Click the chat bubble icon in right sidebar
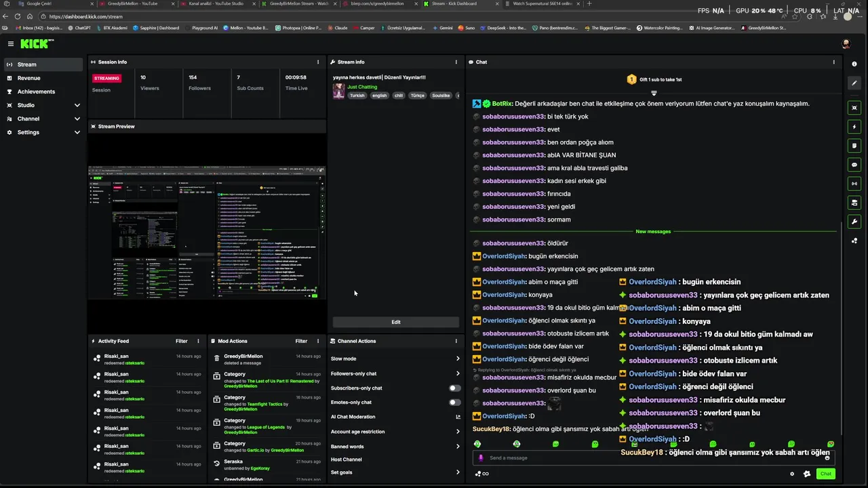 pyautogui.click(x=854, y=164)
